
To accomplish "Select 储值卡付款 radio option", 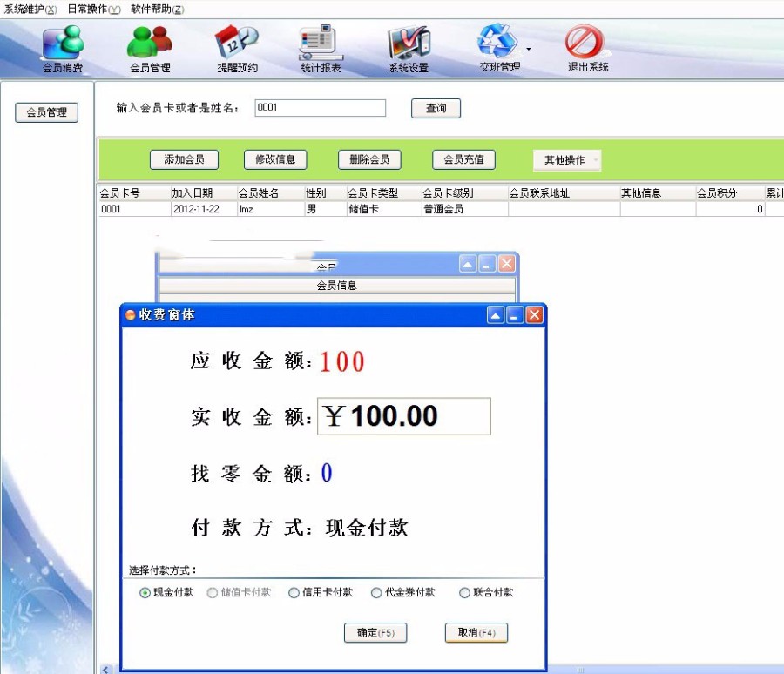I will click(x=239, y=592).
